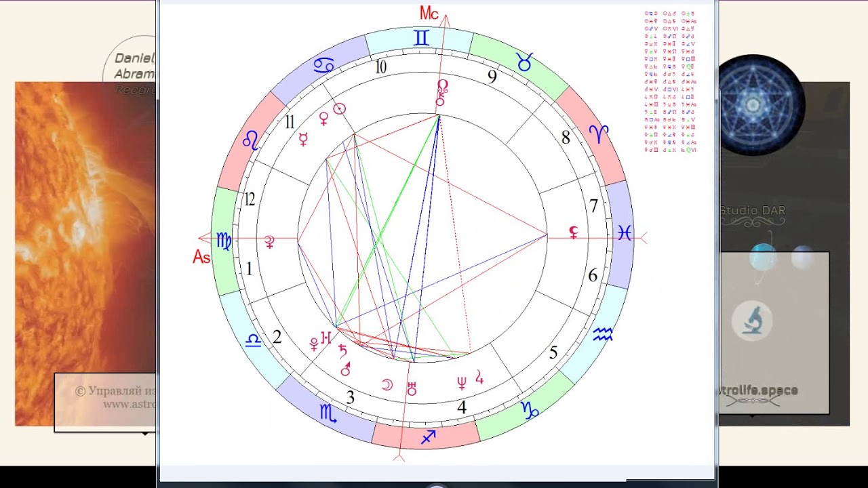Click the copyright caption starting with Управляй
The image size is (868, 488).
[115, 397]
